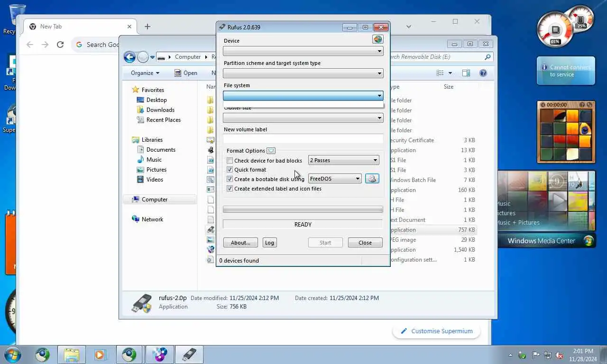
Task: Open the Device dropdown in Rufus
Action: [303, 51]
